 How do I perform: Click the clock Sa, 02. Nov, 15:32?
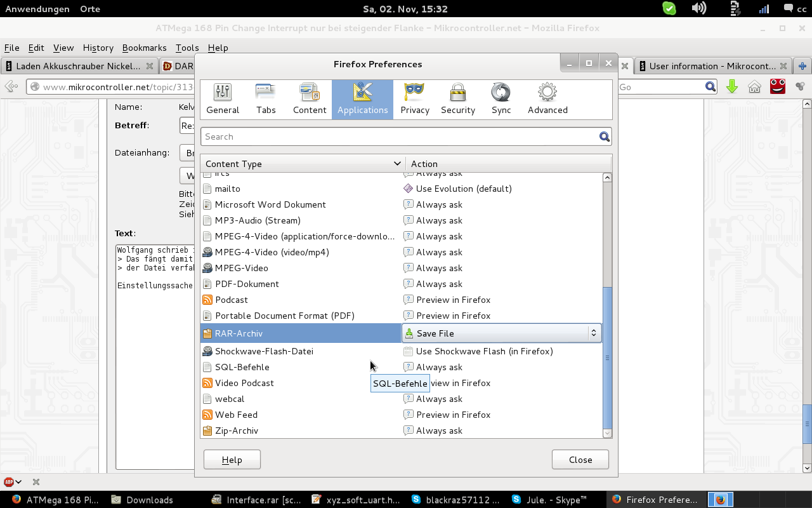pyautogui.click(x=405, y=9)
